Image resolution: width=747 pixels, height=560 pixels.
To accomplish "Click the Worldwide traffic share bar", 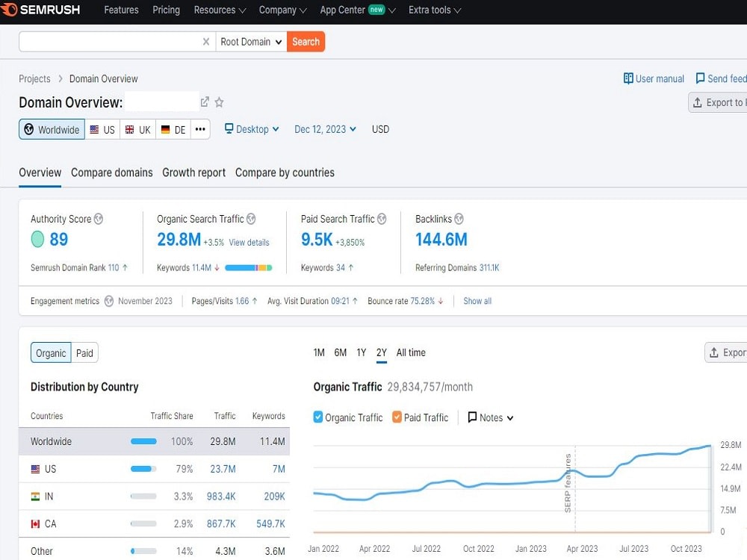I will (143, 441).
